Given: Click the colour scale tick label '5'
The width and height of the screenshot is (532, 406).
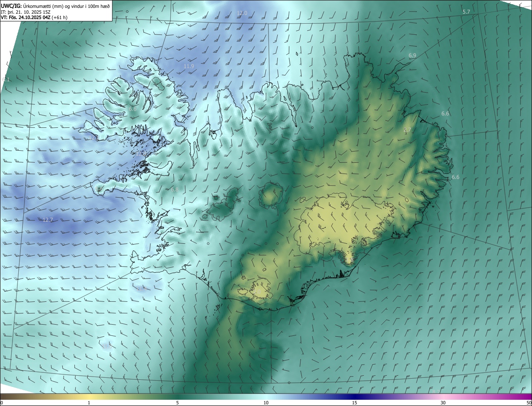Looking at the screenshot, I should (x=177, y=403).
